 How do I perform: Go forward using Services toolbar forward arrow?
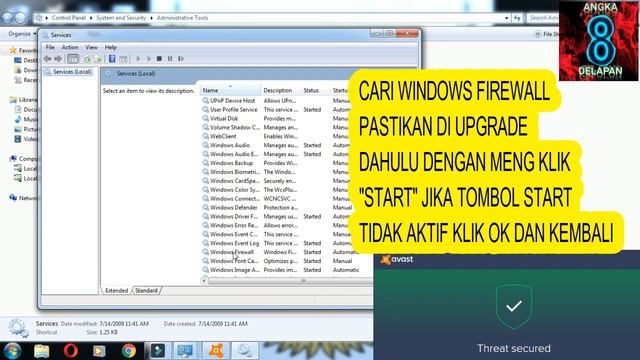[58, 59]
